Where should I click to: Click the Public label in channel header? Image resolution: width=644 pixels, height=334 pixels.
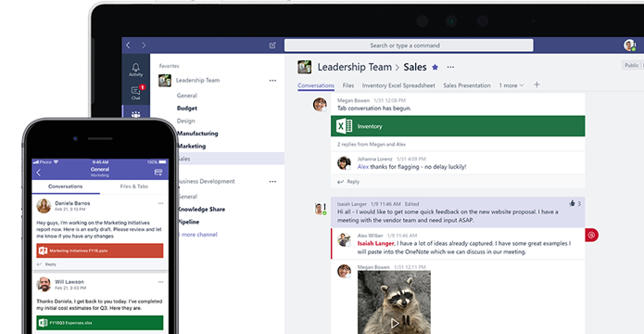pyautogui.click(x=632, y=65)
